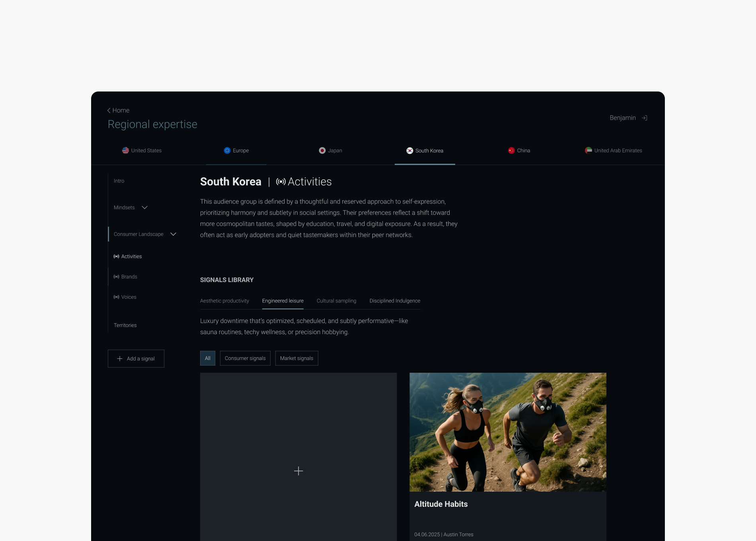
Task: Go to Territories in sidebar
Action: click(x=125, y=325)
